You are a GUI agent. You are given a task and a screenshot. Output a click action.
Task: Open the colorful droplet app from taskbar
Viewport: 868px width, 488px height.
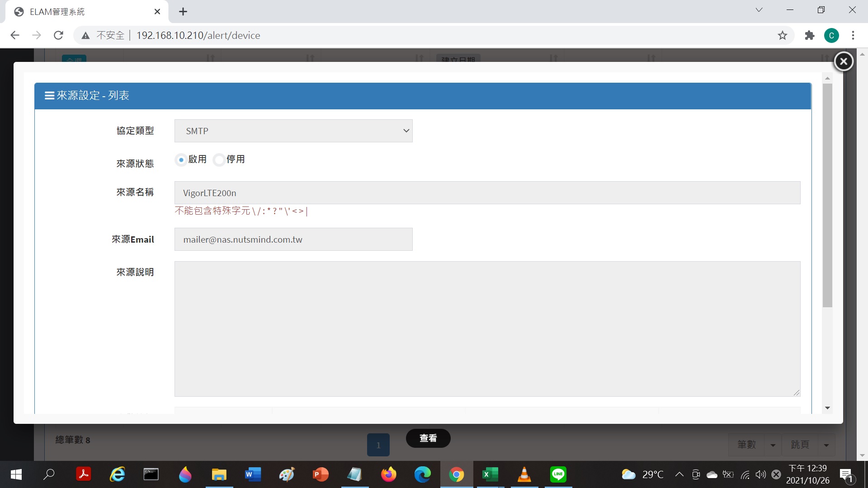coord(185,474)
